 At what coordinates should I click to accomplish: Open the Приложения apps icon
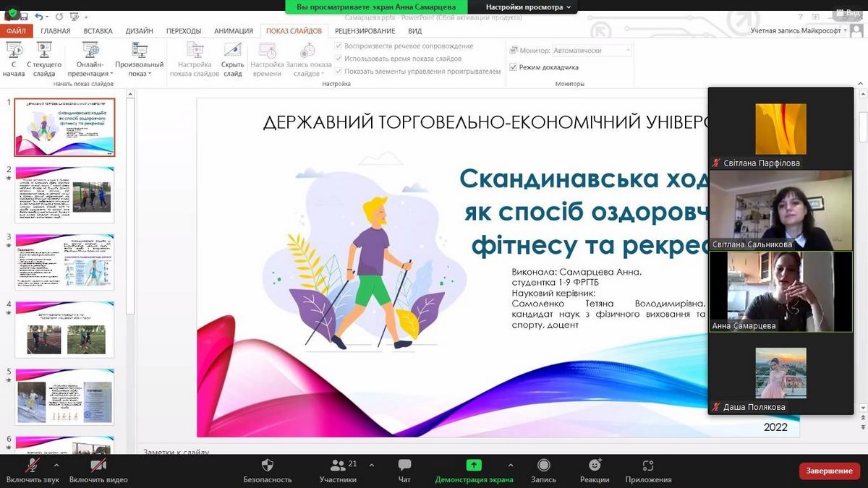[648, 465]
